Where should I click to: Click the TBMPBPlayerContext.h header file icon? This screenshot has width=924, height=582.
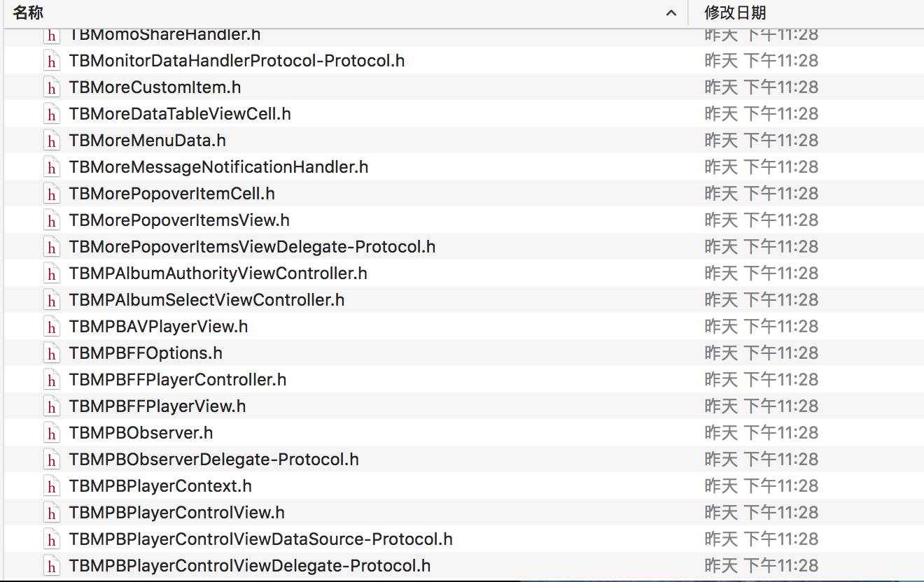point(51,486)
